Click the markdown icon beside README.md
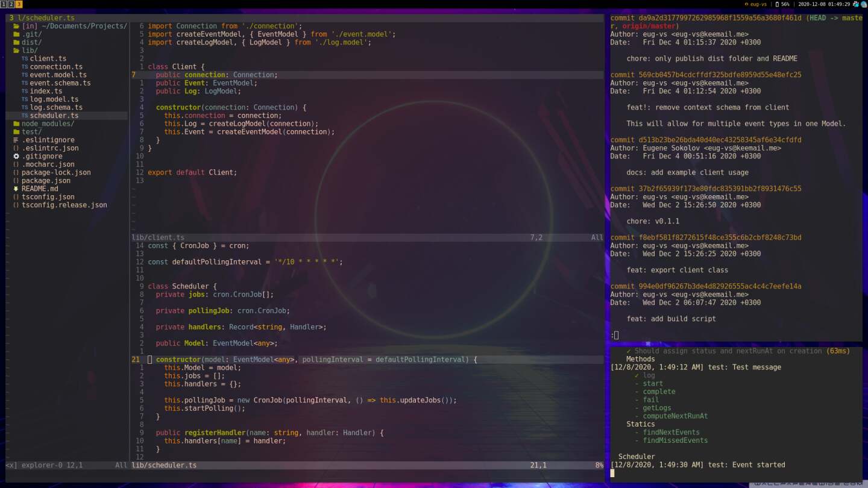Image resolution: width=868 pixels, height=488 pixels. 15,189
